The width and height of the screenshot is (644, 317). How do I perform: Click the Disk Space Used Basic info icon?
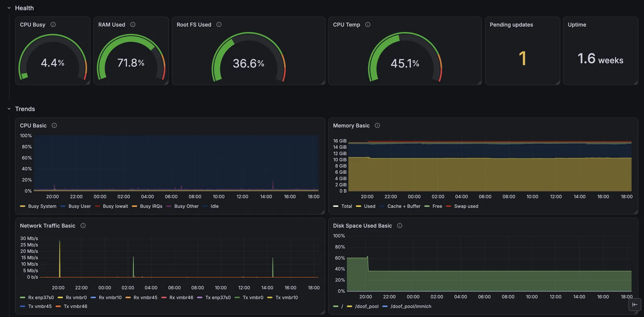point(400,226)
